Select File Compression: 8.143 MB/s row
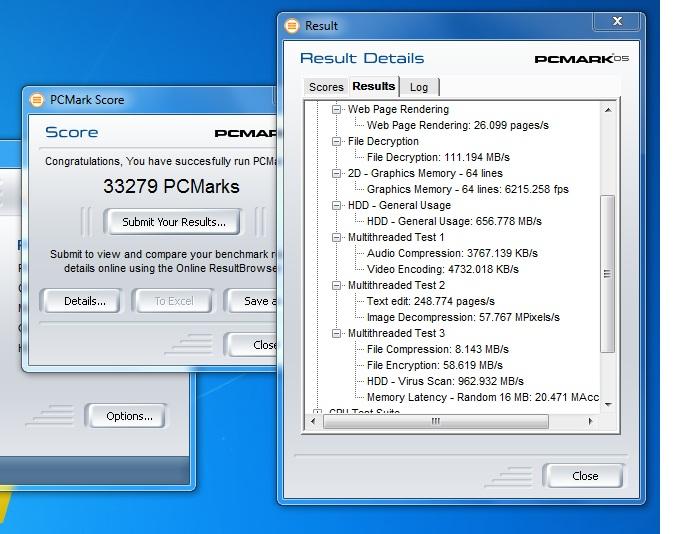This screenshot has height=534, width=680. (438, 350)
